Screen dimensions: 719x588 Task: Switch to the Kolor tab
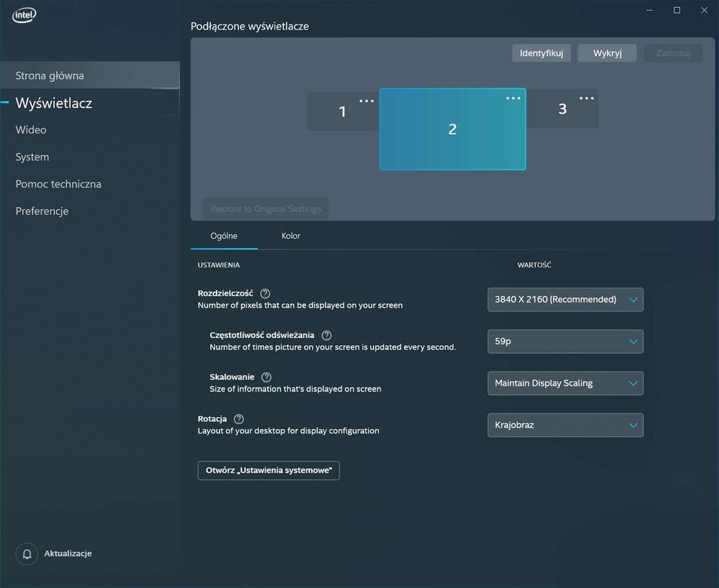coord(290,236)
